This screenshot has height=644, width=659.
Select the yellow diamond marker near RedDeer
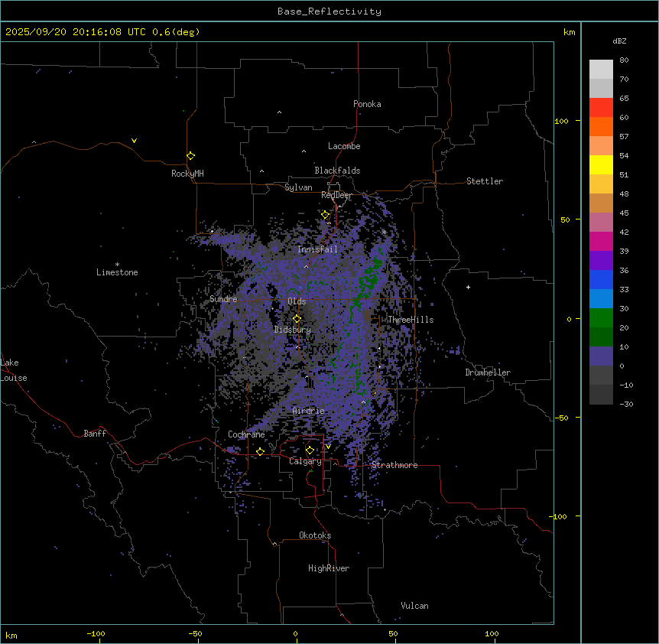[x=325, y=215]
